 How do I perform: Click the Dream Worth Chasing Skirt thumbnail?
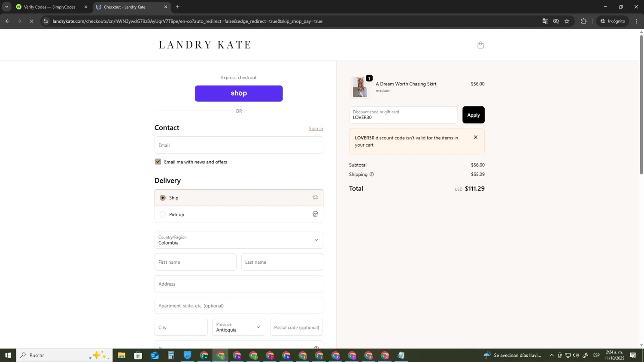click(x=360, y=87)
